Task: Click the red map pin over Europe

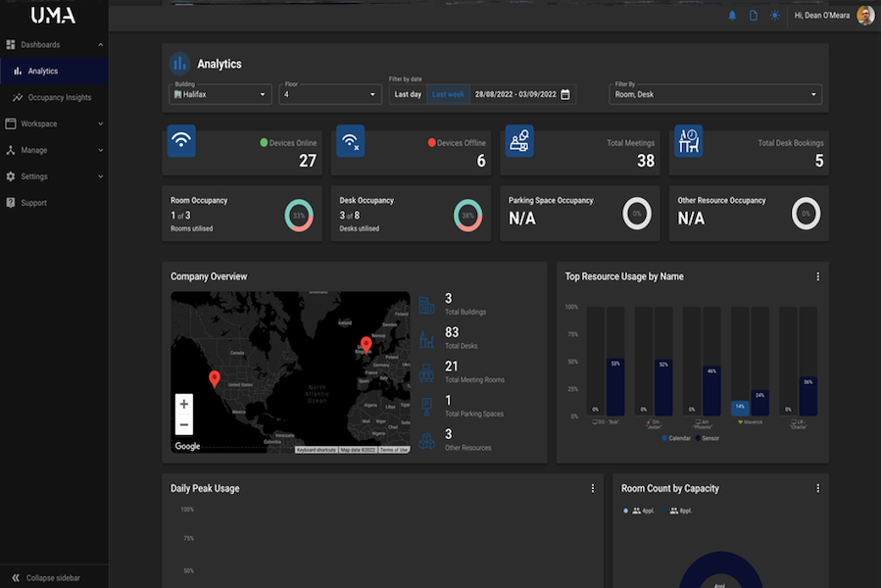Action: click(x=367, y=344)
